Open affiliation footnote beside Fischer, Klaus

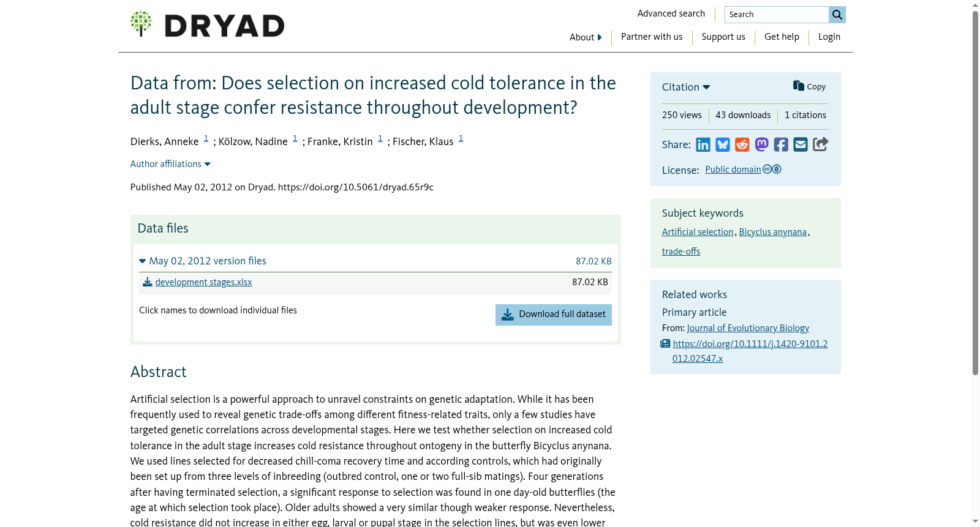click(461, 138)
